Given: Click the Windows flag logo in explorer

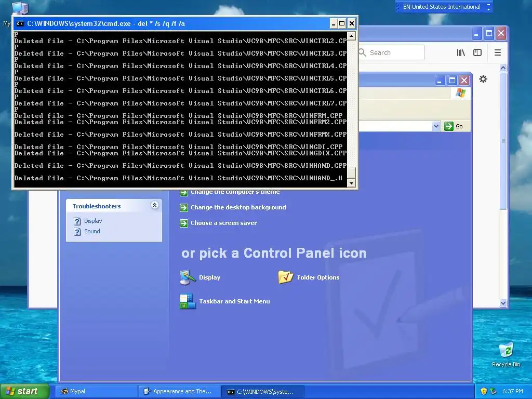Looking at the screenshot, I should [460, 92].
